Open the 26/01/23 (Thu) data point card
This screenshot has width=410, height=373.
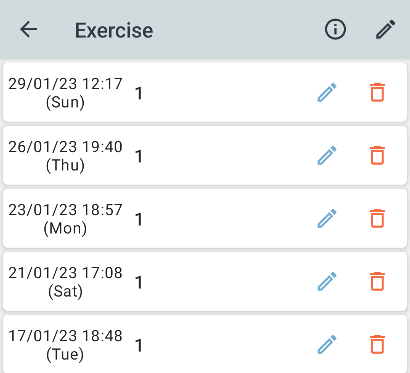(x=205, y=155)
